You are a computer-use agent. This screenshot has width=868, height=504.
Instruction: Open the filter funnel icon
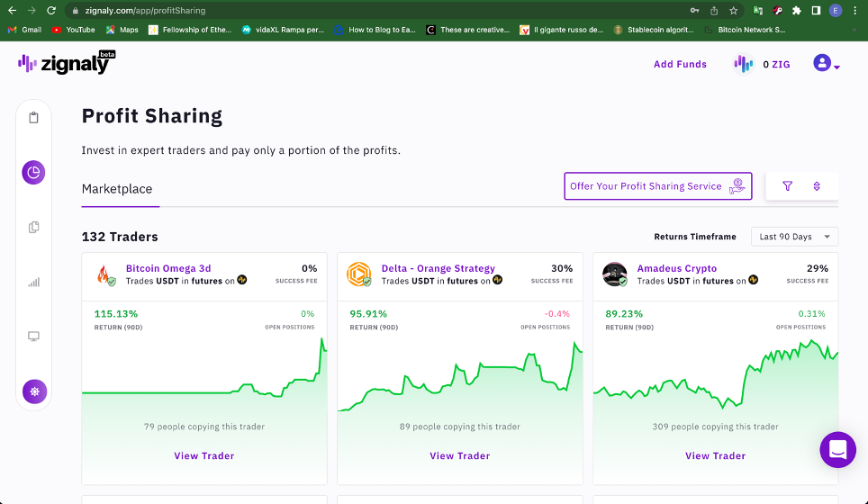tap(787, 186)
